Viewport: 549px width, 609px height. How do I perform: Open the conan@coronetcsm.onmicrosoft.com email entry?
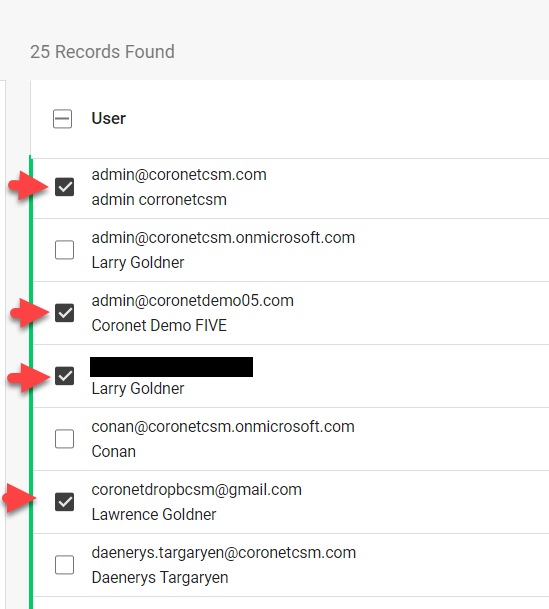point(223,426)
